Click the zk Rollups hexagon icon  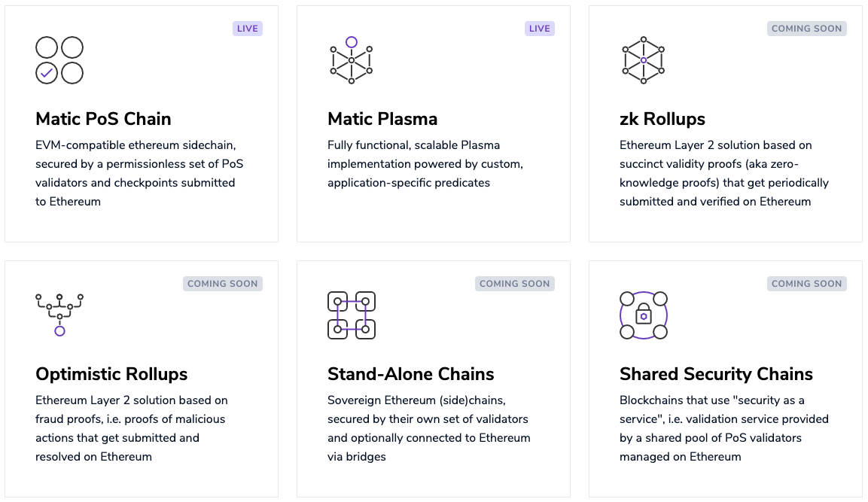[x=644, y=60]
